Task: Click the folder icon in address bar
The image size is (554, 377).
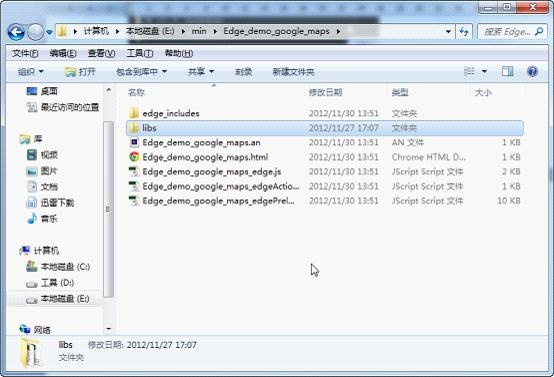Action: (62, 31)
